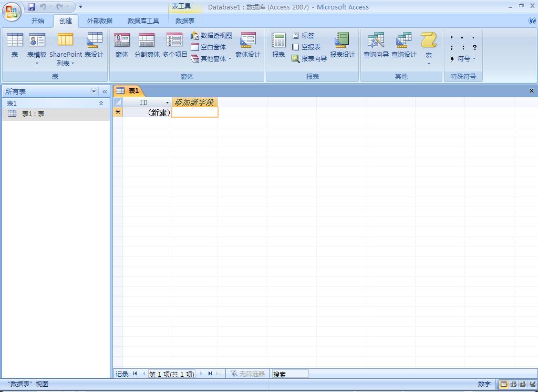Select the new record row selector
Image resolution: width=538 pixels, height=392 pixels.
118,112
